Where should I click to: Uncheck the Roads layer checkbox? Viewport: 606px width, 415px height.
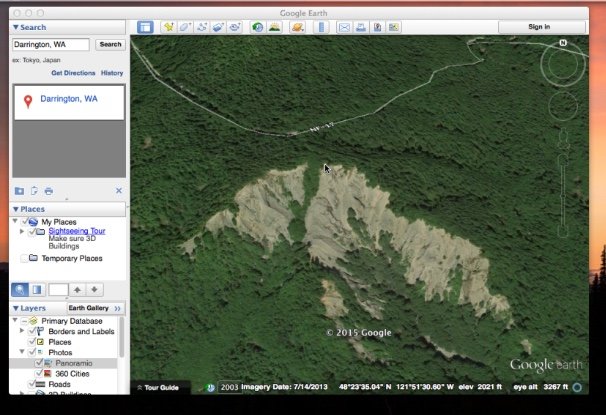point(32,384)
